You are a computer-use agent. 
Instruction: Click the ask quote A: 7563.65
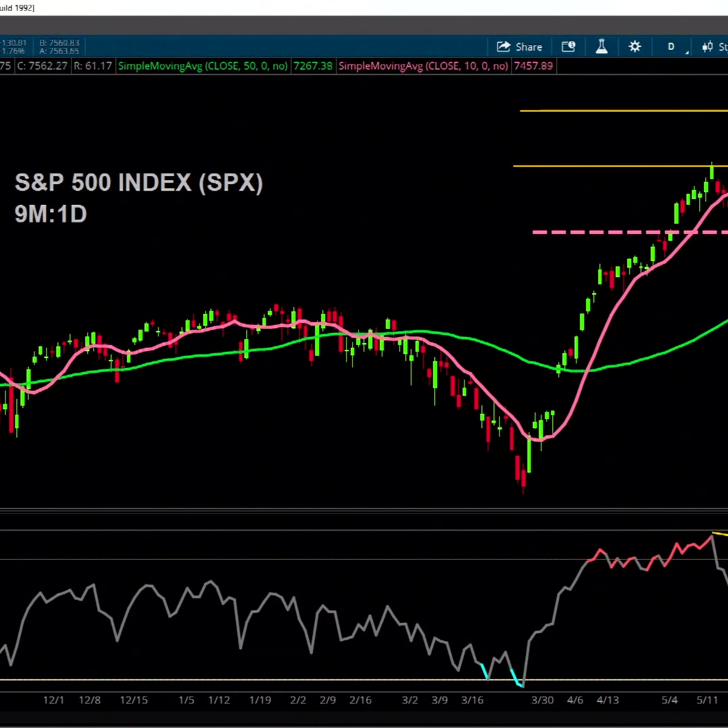click(x=59, y=51)
